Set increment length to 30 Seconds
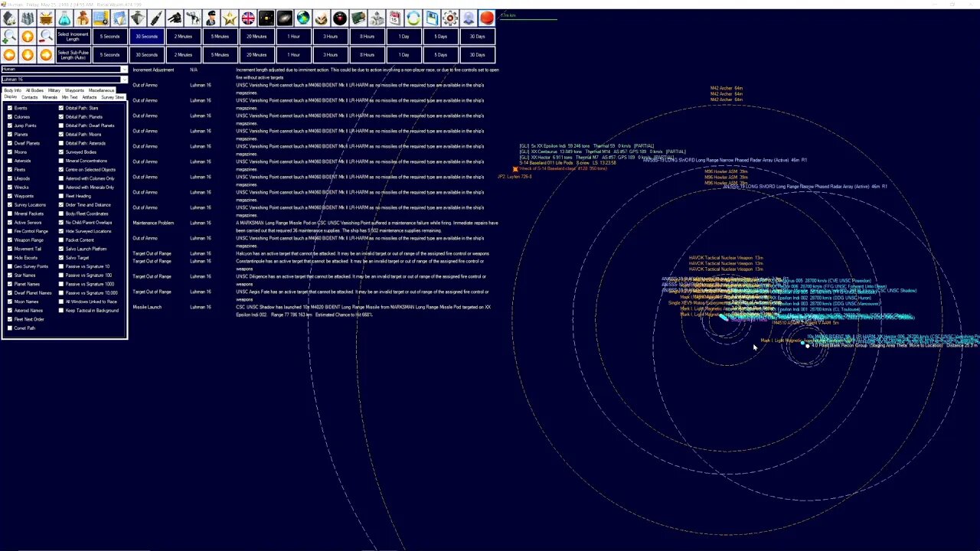Viewport: 980px width, 551px height. [x=146, y=36]
